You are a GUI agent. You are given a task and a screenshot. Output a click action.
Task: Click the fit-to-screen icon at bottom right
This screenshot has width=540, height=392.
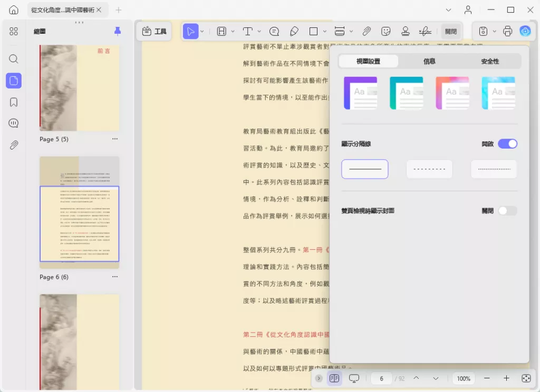click(526, 379)
